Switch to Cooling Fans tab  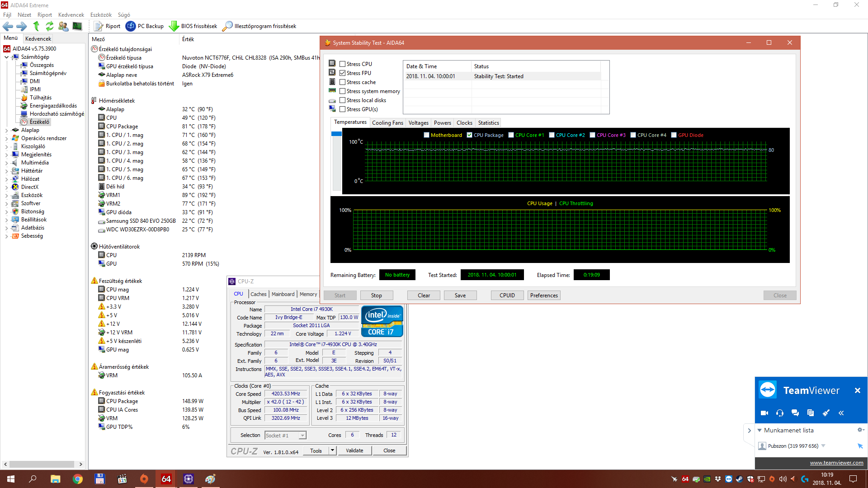point(387,123)
